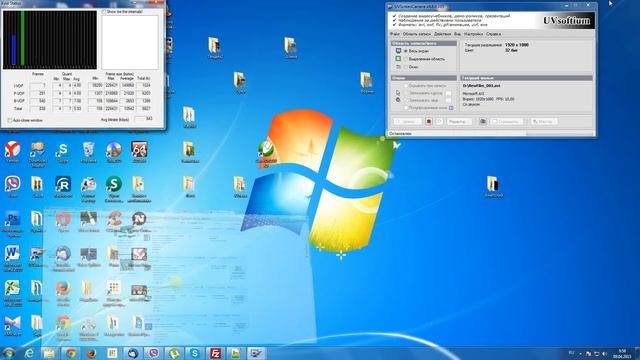
Task: Click the pause button next to stop in UVScreenCamera
Action: tap(439, 122)
